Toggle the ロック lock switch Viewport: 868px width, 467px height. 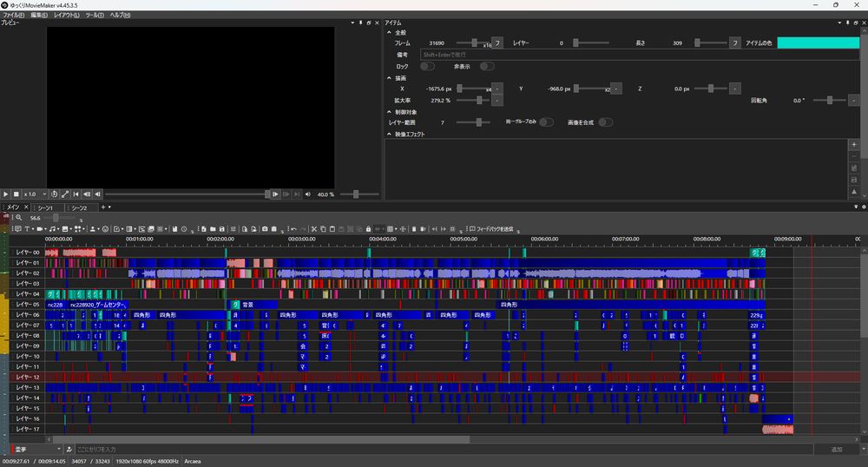(x=427, y=66)
